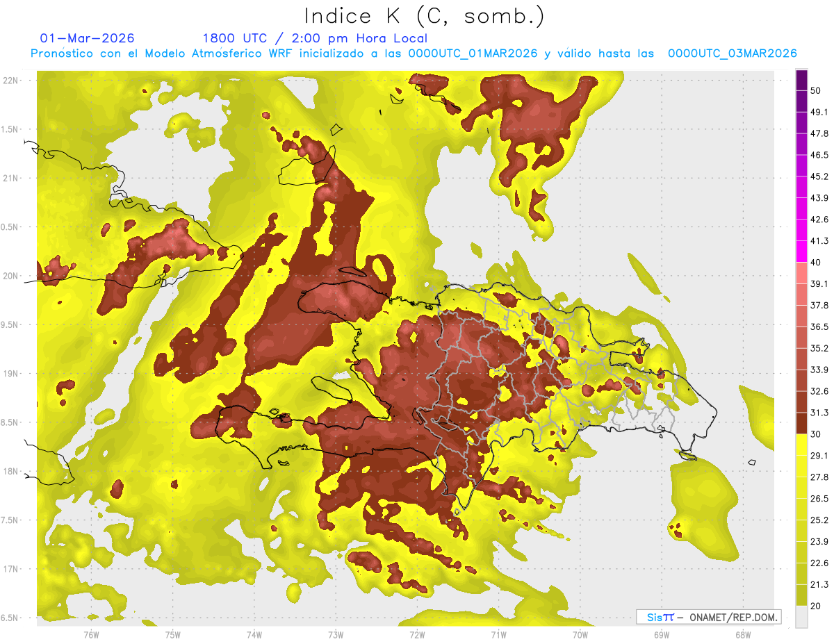This screenshot has width=834, height=644.
Task: Pick the yellow legend swatch between 29.1 and 30
Action: coord(802,445)
